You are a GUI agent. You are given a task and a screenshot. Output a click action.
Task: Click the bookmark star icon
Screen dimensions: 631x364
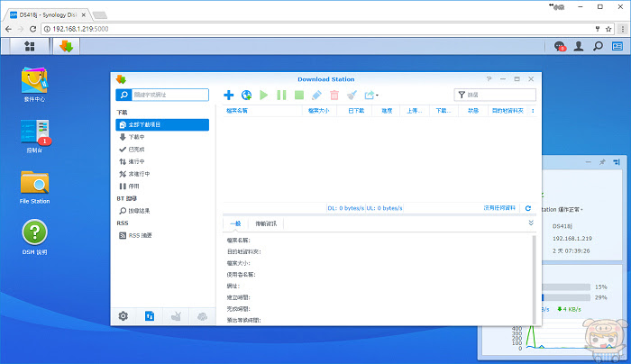[x=608, y=29]
